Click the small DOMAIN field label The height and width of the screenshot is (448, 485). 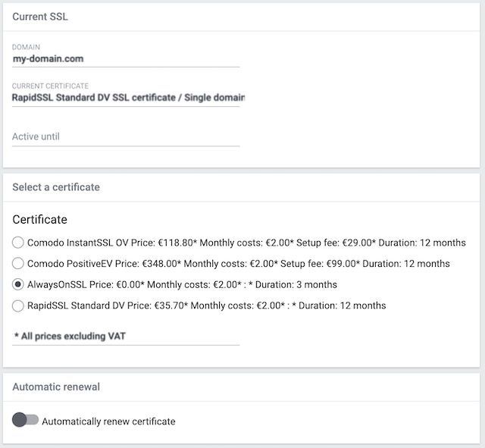(27, 47)
